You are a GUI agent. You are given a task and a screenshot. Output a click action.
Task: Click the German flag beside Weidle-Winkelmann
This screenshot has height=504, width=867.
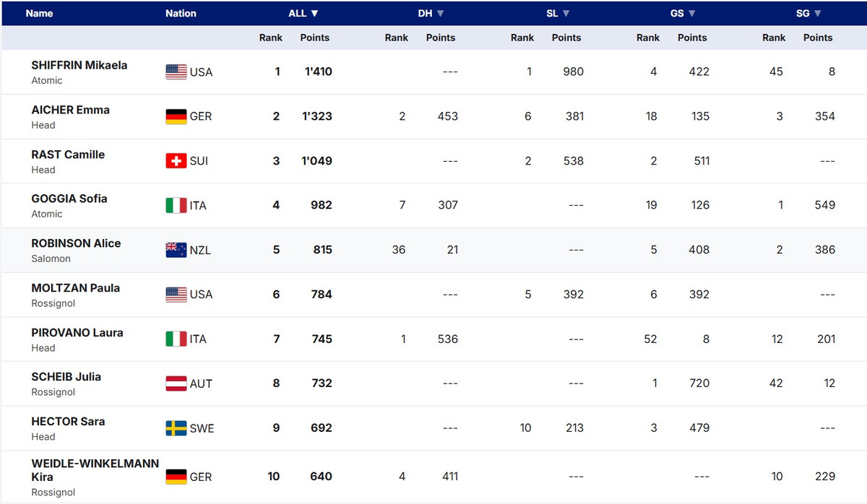coord(176,477)
